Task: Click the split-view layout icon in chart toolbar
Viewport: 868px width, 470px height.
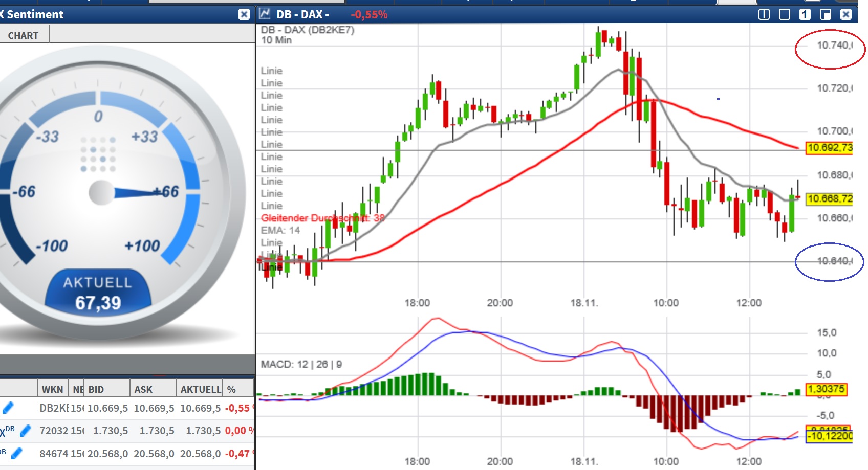Action: tap(763, 15)
